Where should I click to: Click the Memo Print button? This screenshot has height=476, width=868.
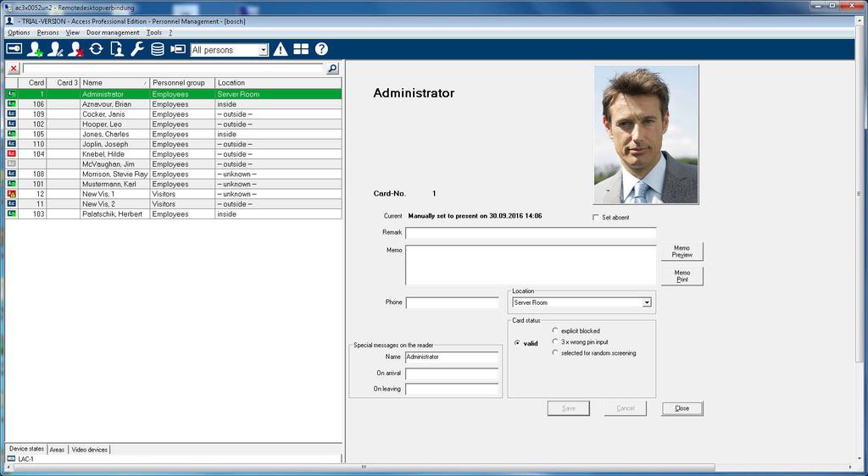682,276
